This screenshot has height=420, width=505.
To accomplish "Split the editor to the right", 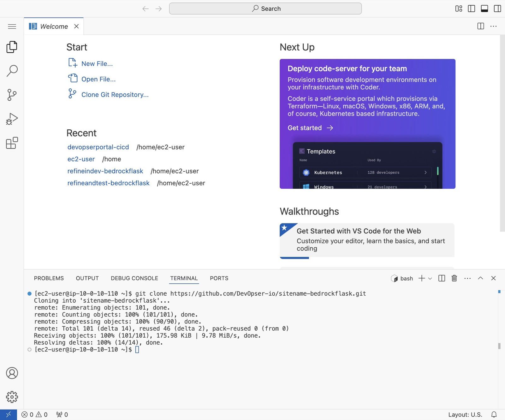I will click(481, 26).
